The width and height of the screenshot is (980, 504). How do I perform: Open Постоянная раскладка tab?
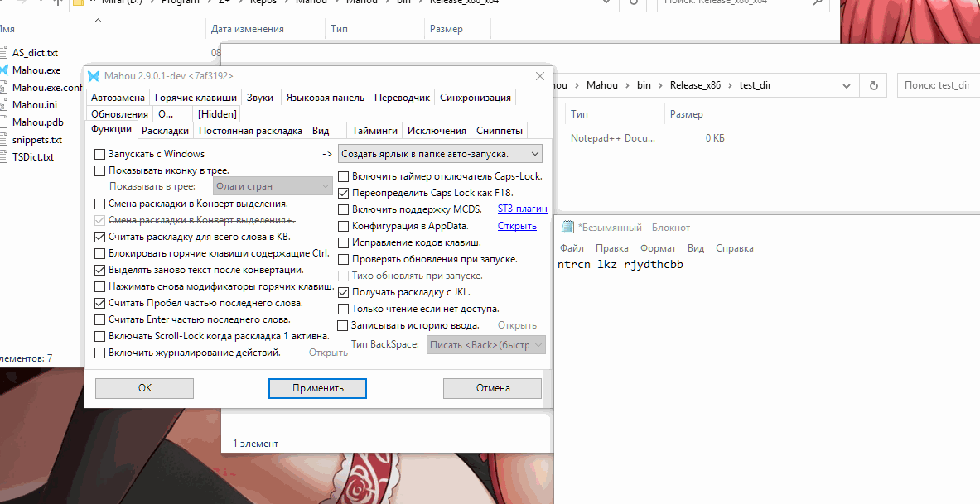(x=251, y=131)
